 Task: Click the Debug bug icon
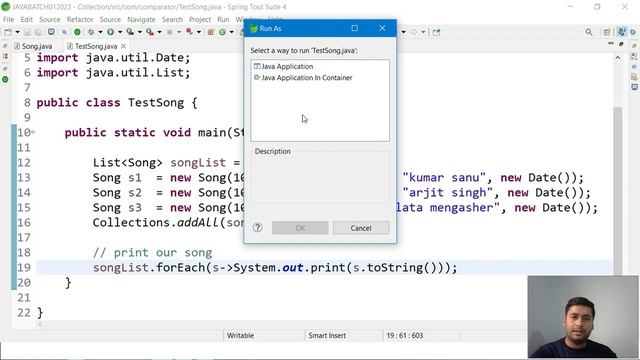pyautogui.click(x=91, y=32)
